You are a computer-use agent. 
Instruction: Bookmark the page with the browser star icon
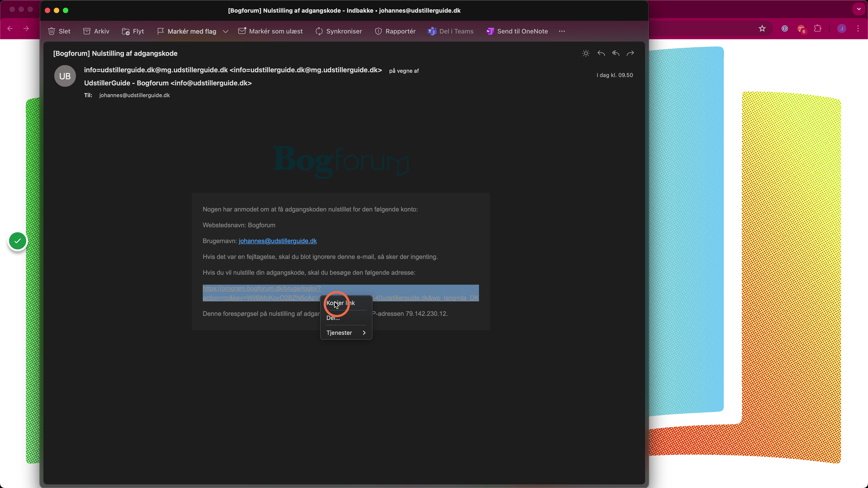pyautogui.click(x=762, y=29)
